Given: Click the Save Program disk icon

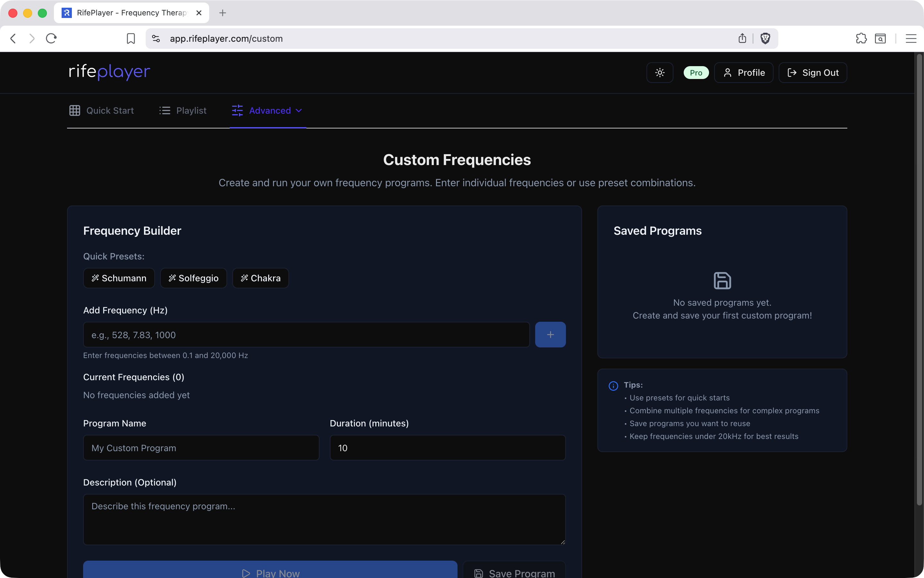Looking at the screenshot, I should [x=479, y=573].
